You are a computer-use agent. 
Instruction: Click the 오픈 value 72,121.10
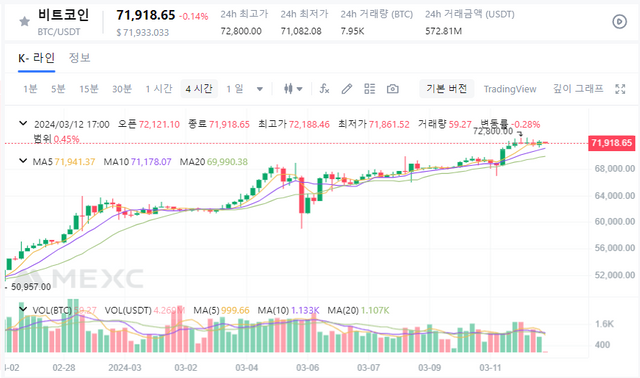[x=159, y=125]
